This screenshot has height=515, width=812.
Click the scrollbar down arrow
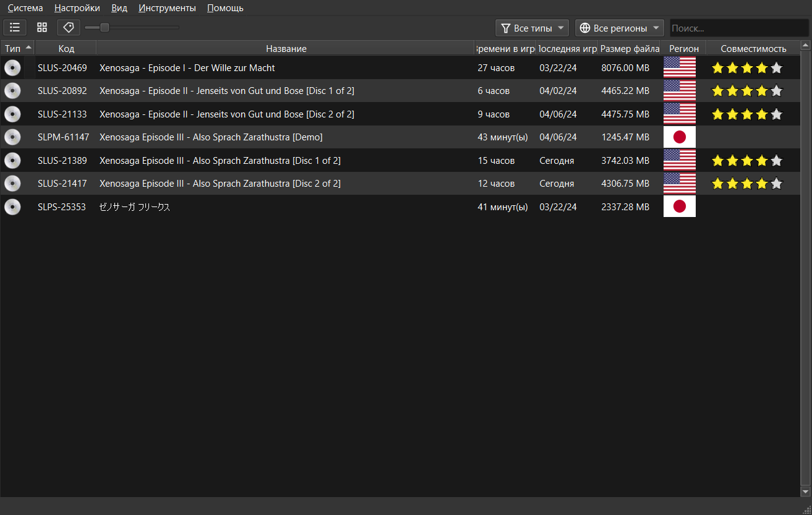tap(805, 492)
